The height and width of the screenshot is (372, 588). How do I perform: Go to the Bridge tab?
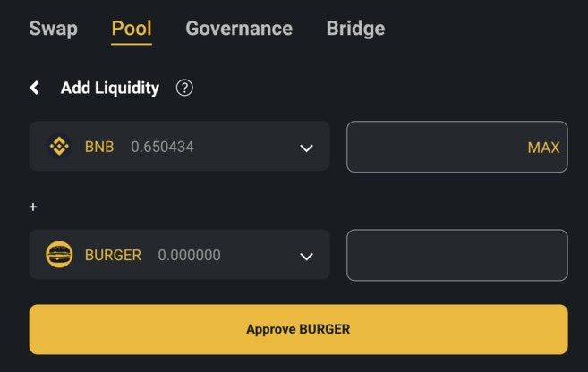(x=355, y=28)
